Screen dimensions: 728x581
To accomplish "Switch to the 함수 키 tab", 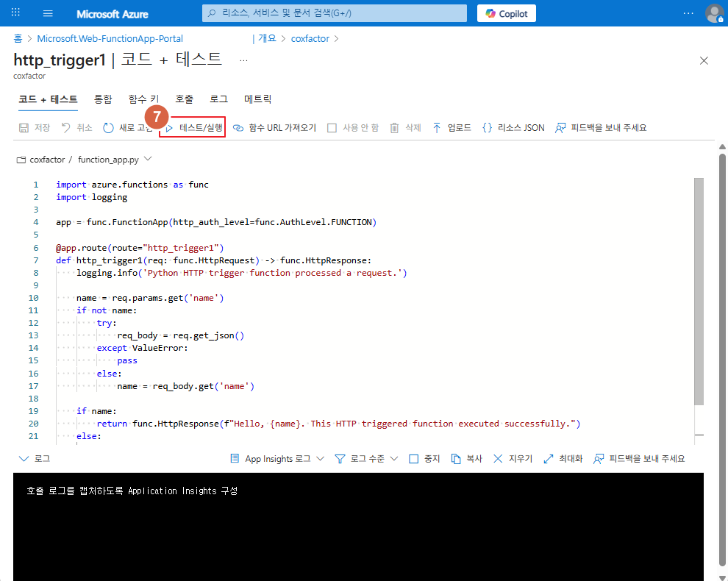I will [143, 99].
